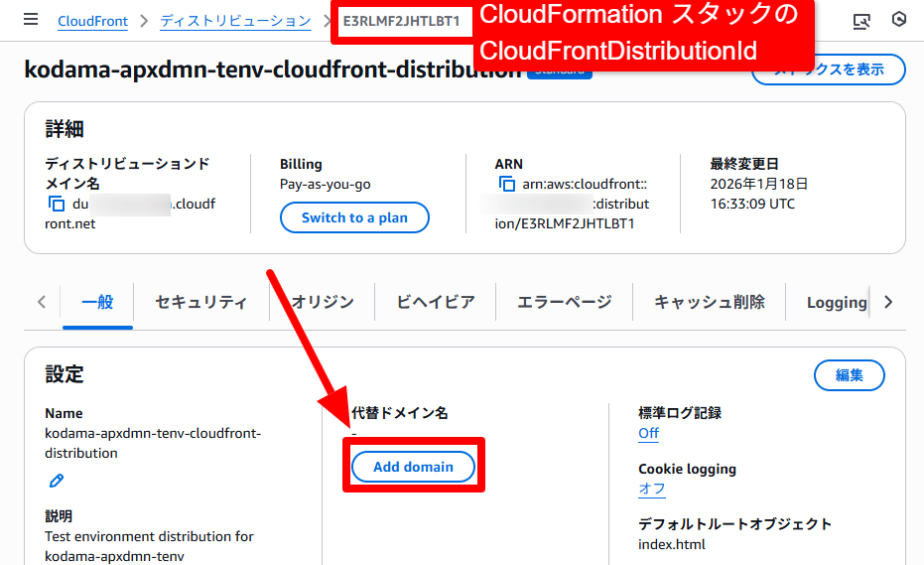924x565 pixels.
Task: Copy the distribution domain name
Action: pos(56,205)
